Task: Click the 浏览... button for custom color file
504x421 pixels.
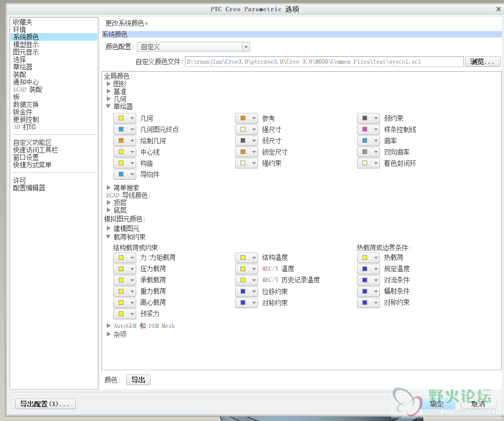Action: 483,62
